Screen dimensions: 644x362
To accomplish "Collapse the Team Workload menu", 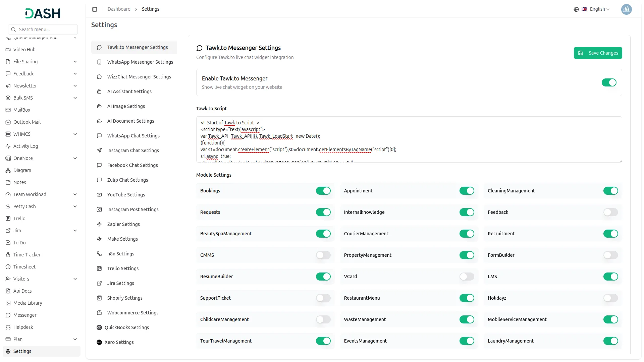I will pos(75,194).
